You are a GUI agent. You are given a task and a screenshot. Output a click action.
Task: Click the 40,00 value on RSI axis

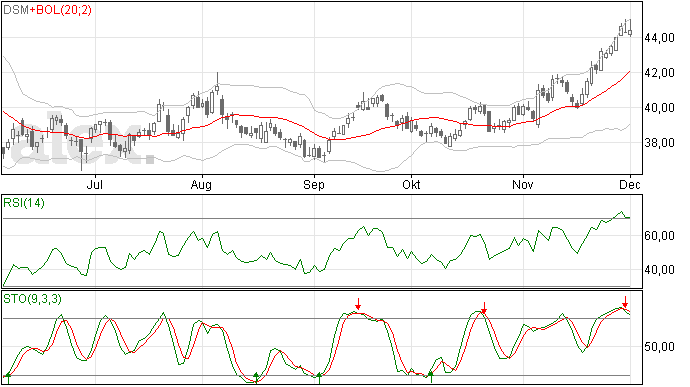coord(659,270)
